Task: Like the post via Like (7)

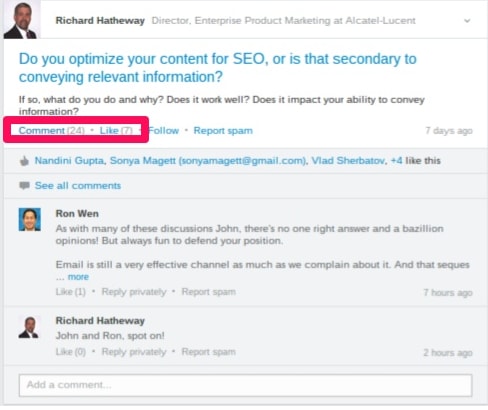Action: point(116,130)
